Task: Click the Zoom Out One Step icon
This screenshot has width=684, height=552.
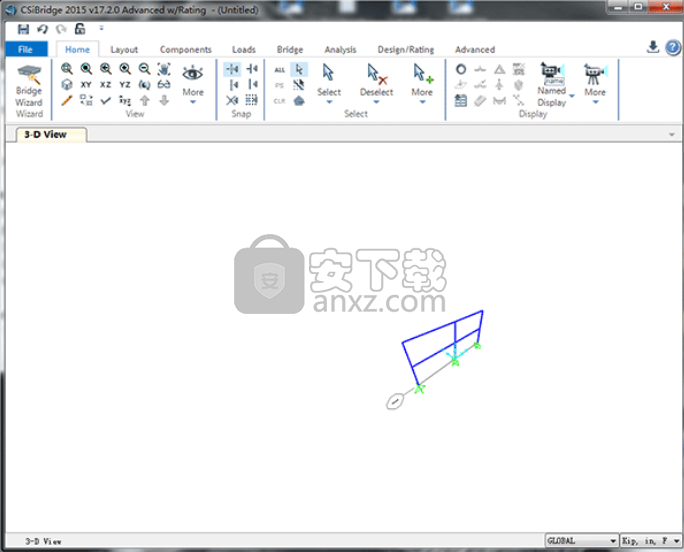Action: point(144,69)
